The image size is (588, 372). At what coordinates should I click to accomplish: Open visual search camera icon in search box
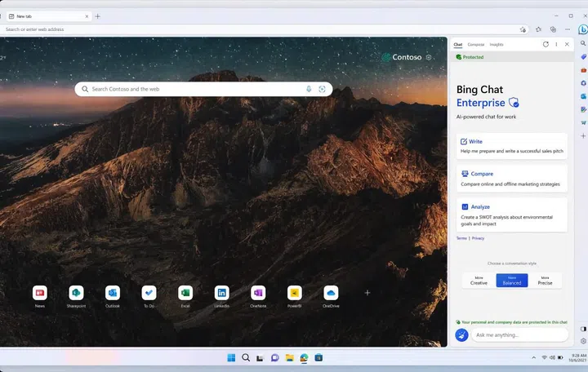coord(322,89)
